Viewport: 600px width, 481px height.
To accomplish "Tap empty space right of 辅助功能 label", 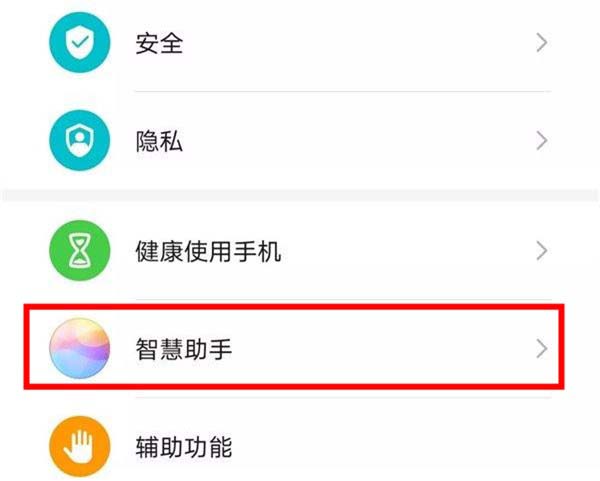I will [x=383, y=447].
